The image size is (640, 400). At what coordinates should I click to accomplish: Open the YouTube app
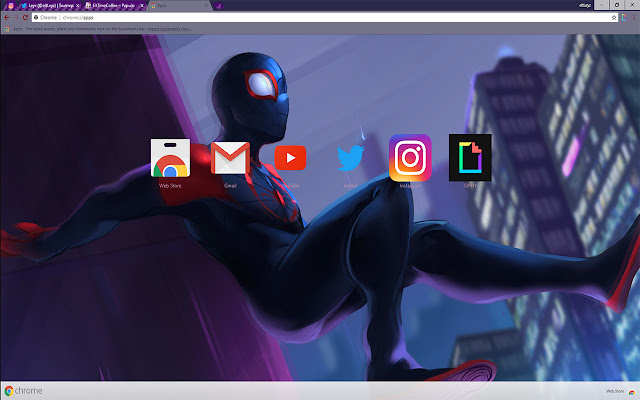290,158
